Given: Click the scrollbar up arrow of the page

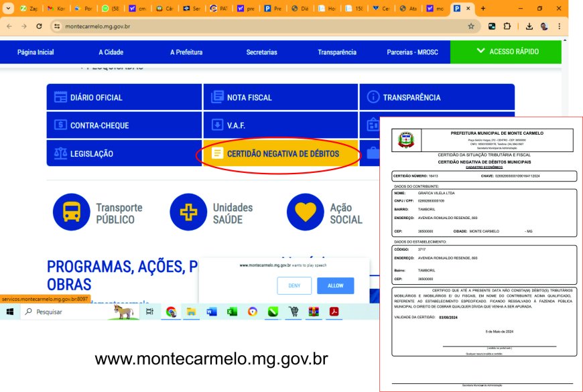Looking at the screenshot, I should click(565, 40).
